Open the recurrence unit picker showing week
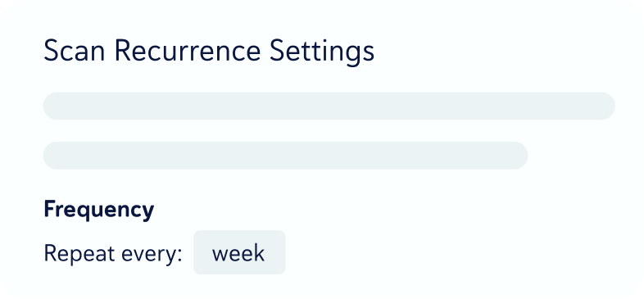644x299 pixels. click(239, 252)
